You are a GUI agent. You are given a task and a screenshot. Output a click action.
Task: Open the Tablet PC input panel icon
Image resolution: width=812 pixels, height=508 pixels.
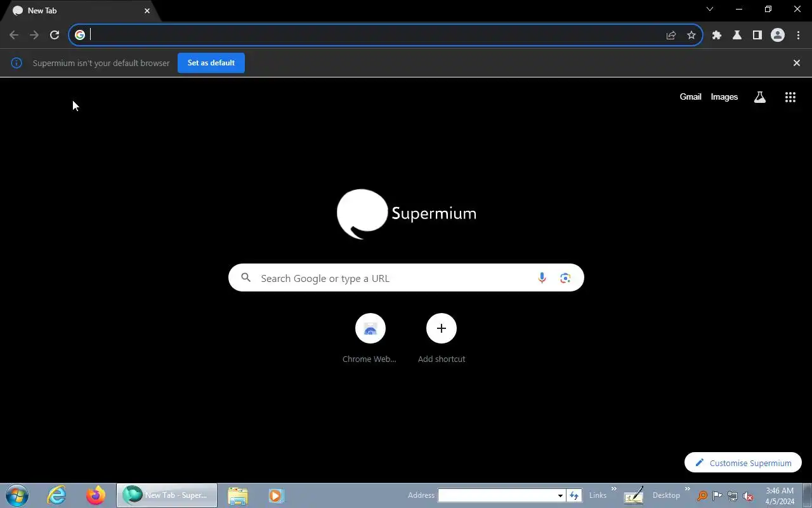634,495
